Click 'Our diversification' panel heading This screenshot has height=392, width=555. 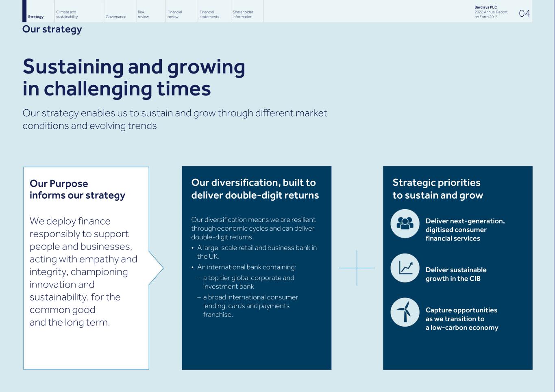(x=255, y=189)
